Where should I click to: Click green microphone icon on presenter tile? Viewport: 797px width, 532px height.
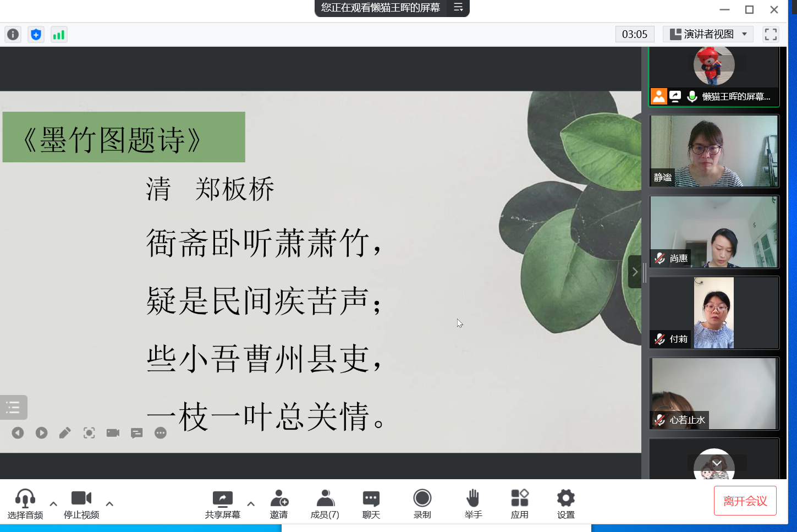(x=692, y=96)
